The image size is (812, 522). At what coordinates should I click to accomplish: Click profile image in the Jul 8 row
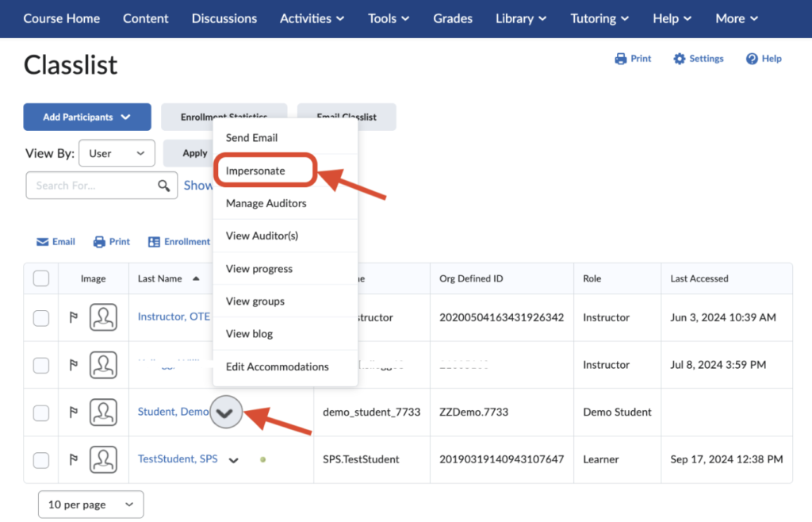pos(103,365)
